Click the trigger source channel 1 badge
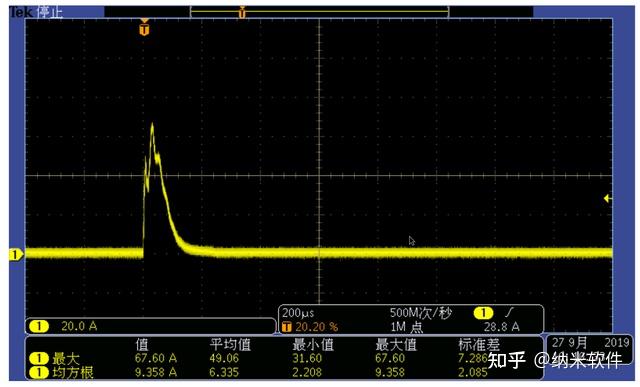640x387 pixels. (x=484, y=313)
